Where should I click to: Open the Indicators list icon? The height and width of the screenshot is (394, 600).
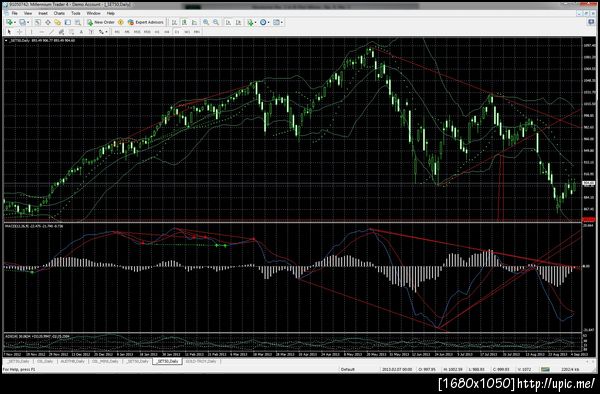(x=250, y=22)
